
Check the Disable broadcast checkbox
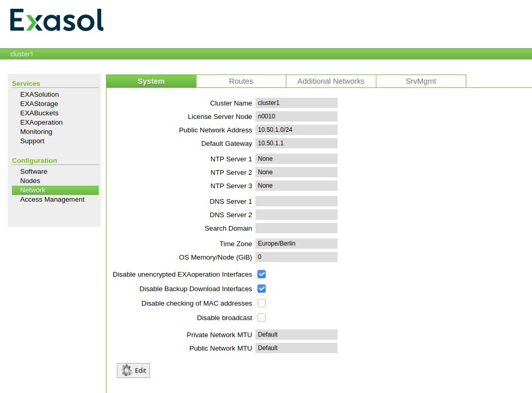[262, 318]
